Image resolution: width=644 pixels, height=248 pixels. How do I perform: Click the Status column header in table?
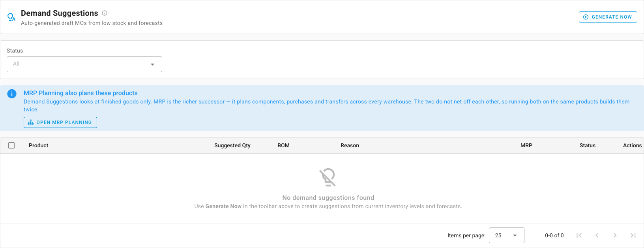coord(588,145)
